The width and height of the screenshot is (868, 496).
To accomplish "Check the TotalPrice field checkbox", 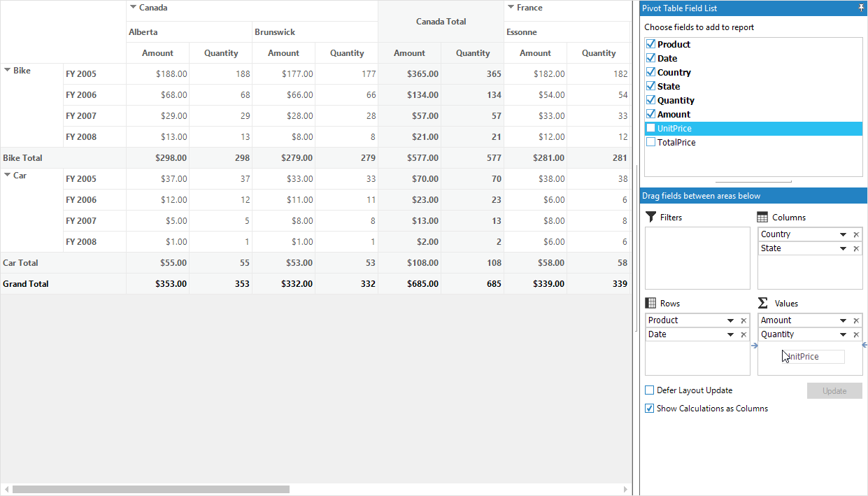I will click(x=650, y=142).
